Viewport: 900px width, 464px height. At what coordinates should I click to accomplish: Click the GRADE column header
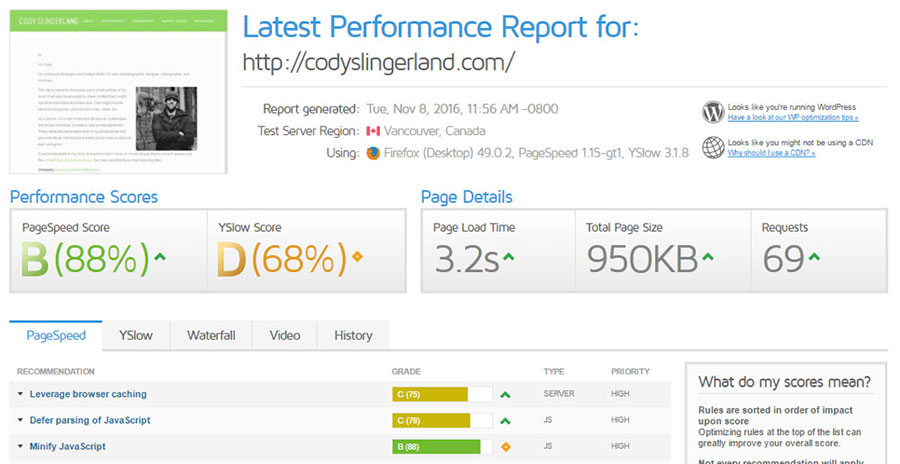406,372
